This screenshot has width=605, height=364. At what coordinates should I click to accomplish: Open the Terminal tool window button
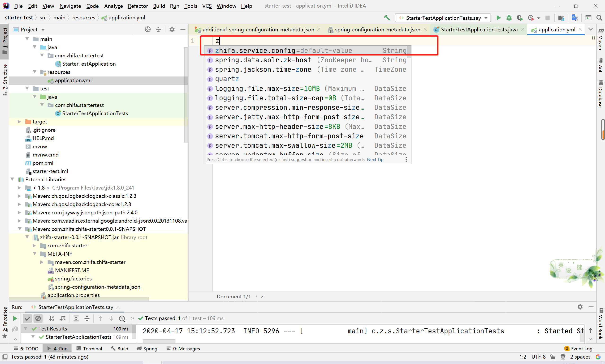89,349
